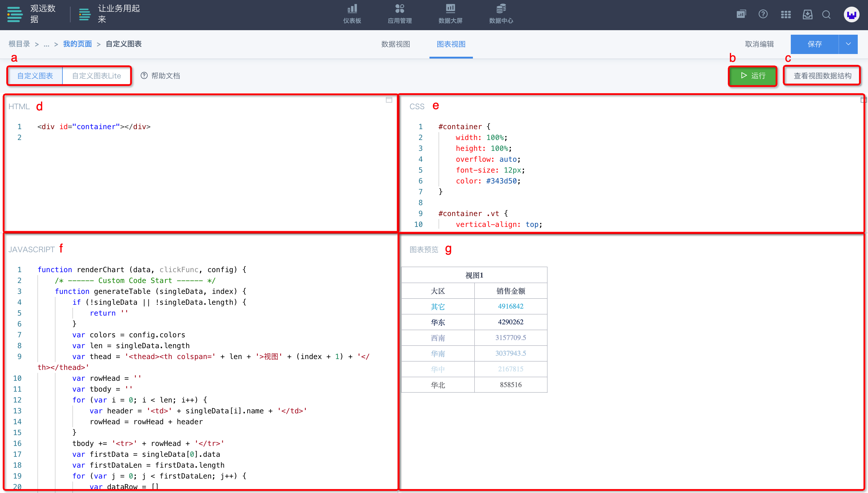868x493 pixels.
Task: Click the 视图1 table header
Action: click(474, 275)
